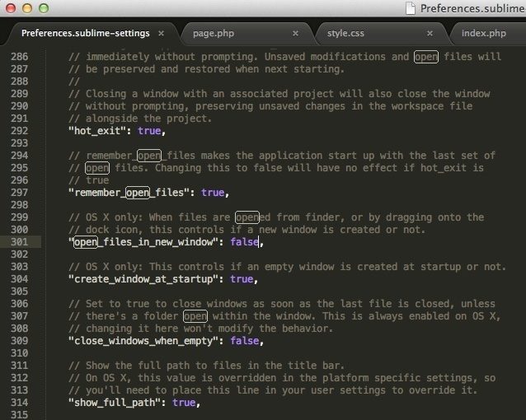This screenshot has width=526, height=420.
Task: Click the window title Preferences.sublime
Action: coord(472,8)
